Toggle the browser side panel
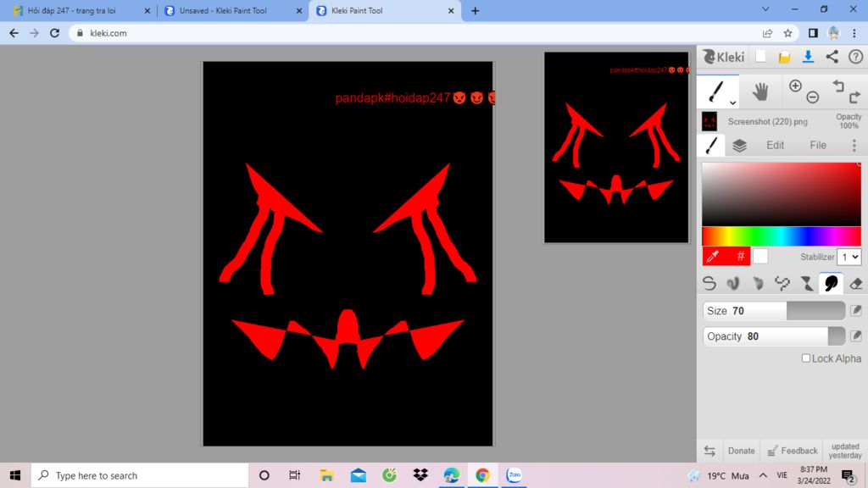 813,33
